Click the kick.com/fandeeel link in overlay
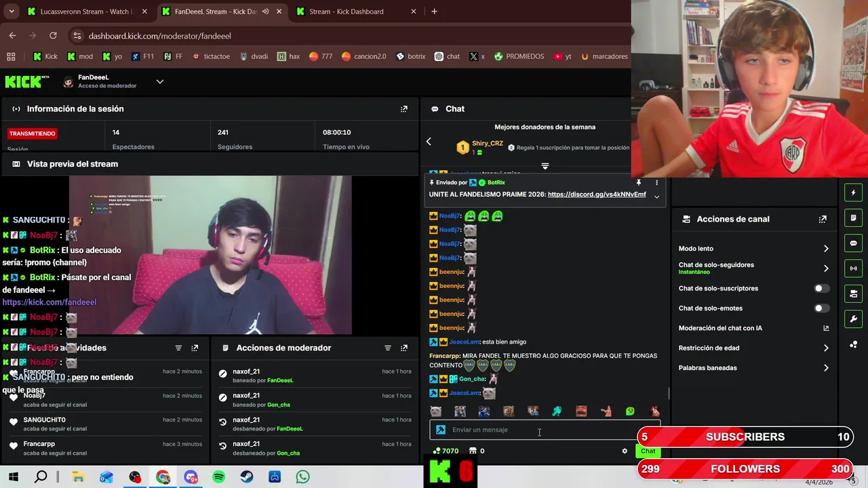This screenshot has width=868, height=488. pyautogui.click(x=50, y=302)
